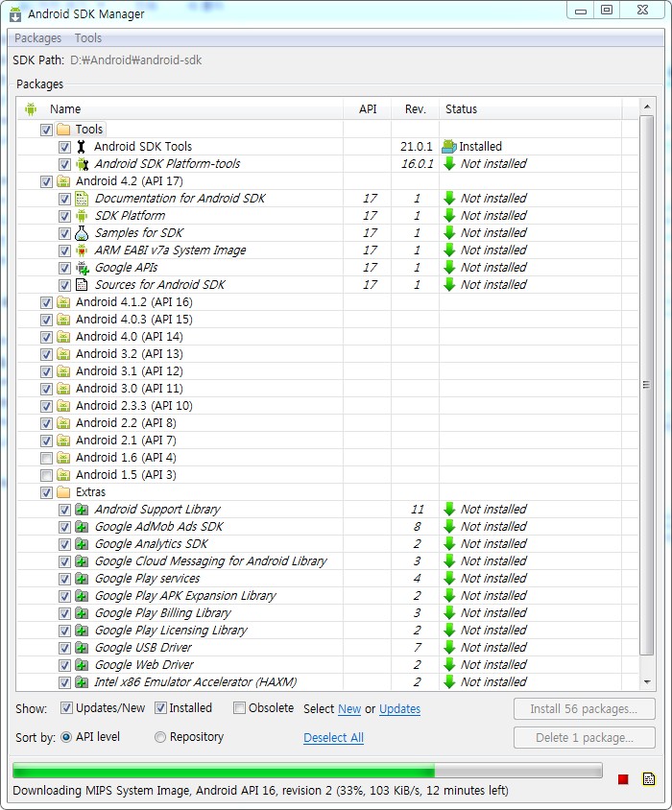Click the Sources for Android SDK icon
The image size is (672, 810).
click(82, 285)
